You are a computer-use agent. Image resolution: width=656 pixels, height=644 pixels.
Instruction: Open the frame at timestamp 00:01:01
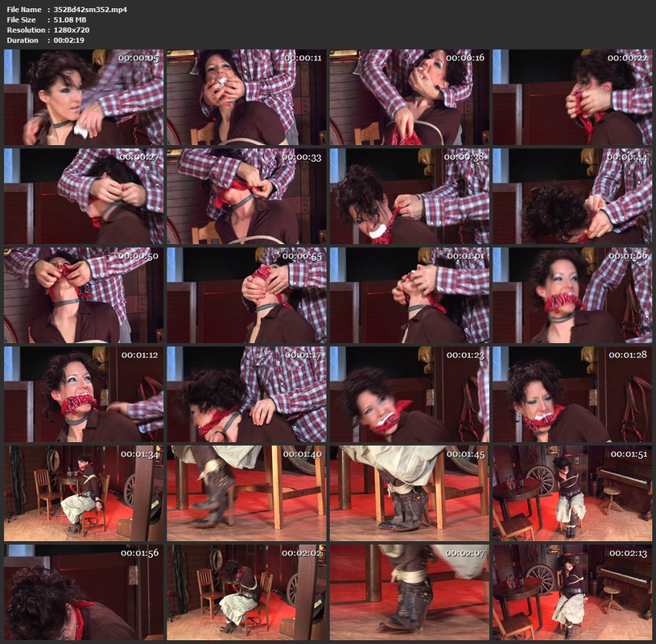409,295
